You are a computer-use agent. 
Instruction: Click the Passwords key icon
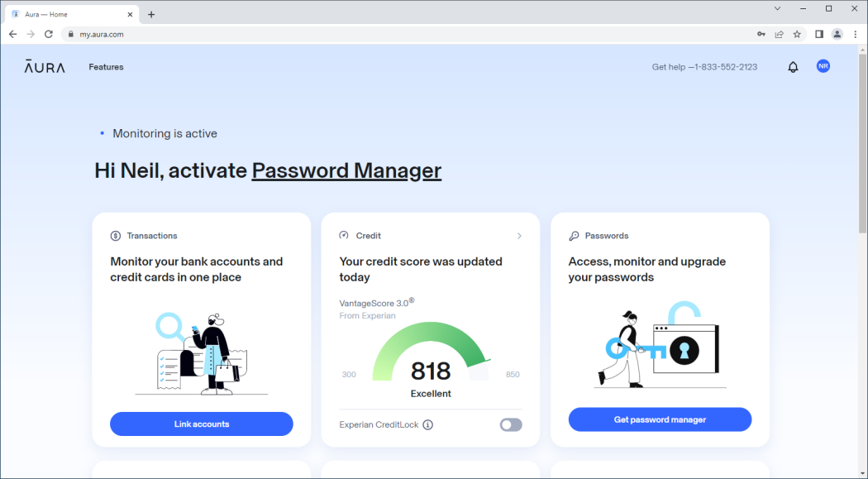[574, 236]
